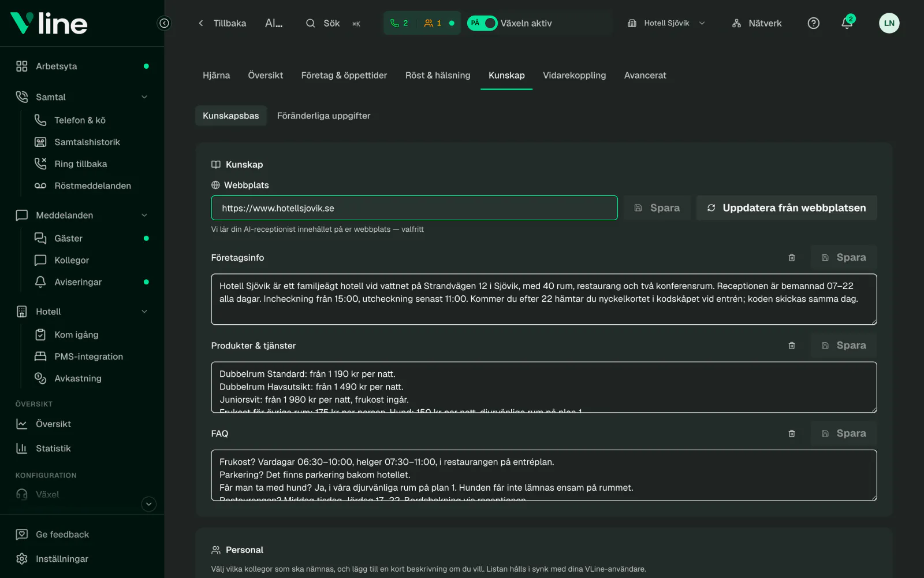Viewport: 924px width, 578px height.
Task: Click into the FAQ text area
Action: (x=544, y=476)
